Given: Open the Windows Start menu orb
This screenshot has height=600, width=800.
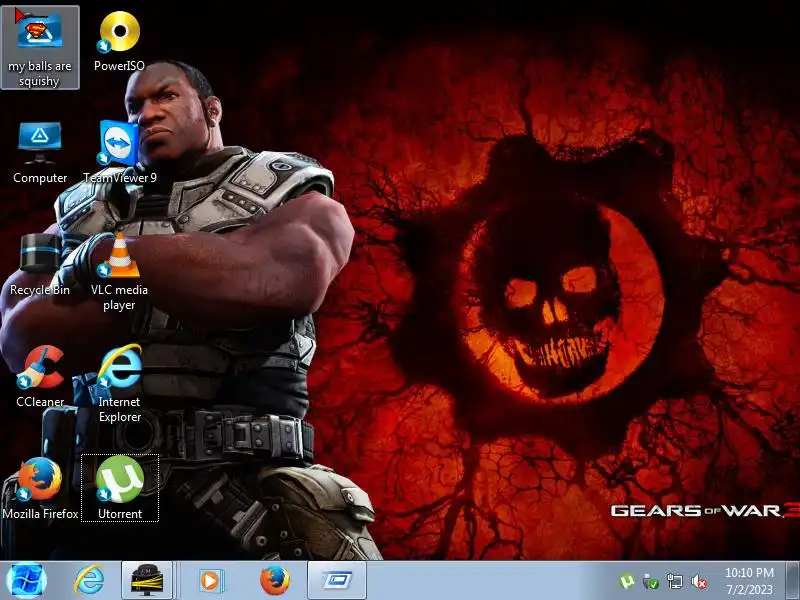Looking at the screenshot, I should pyautogui.click(x=27, y=581).
